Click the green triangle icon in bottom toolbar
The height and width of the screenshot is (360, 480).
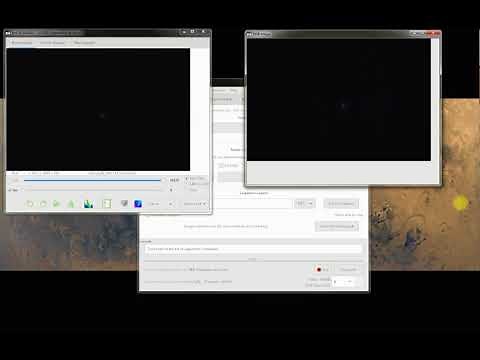click(x=71, y=204)
